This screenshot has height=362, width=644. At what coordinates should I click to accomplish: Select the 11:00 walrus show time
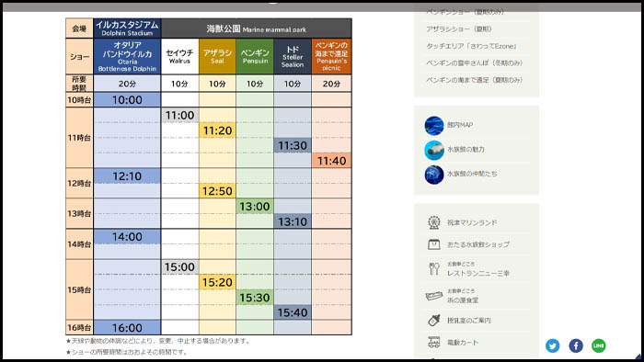[179, 115]
